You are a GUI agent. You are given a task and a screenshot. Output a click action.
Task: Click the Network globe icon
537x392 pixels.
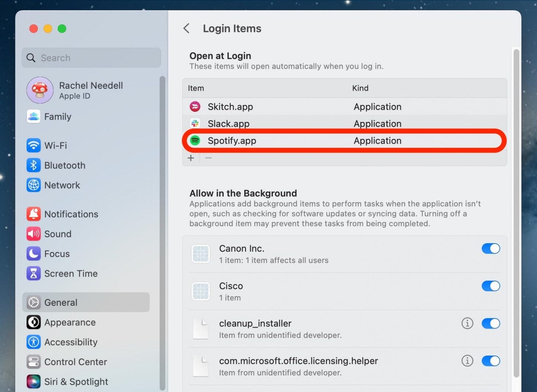[x=34, y=185]
